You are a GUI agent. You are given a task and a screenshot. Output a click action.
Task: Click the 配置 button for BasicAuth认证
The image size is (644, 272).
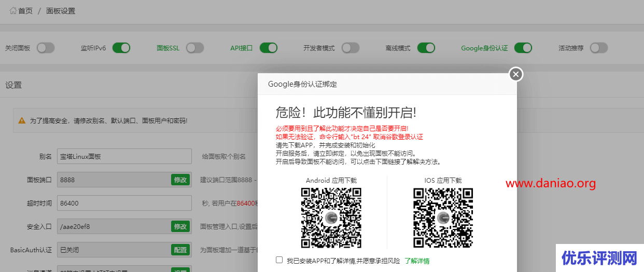180,250
